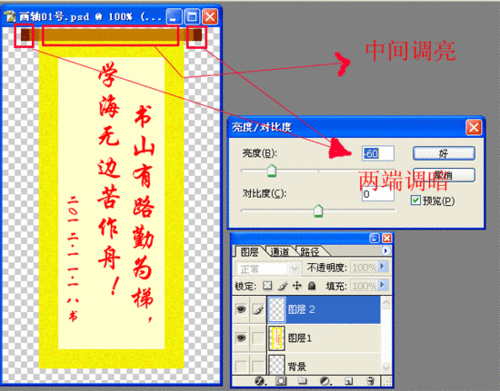Show the 背景 layer via visibility box
This screenshot has width=500, height=391.
[x=241, y=366]
